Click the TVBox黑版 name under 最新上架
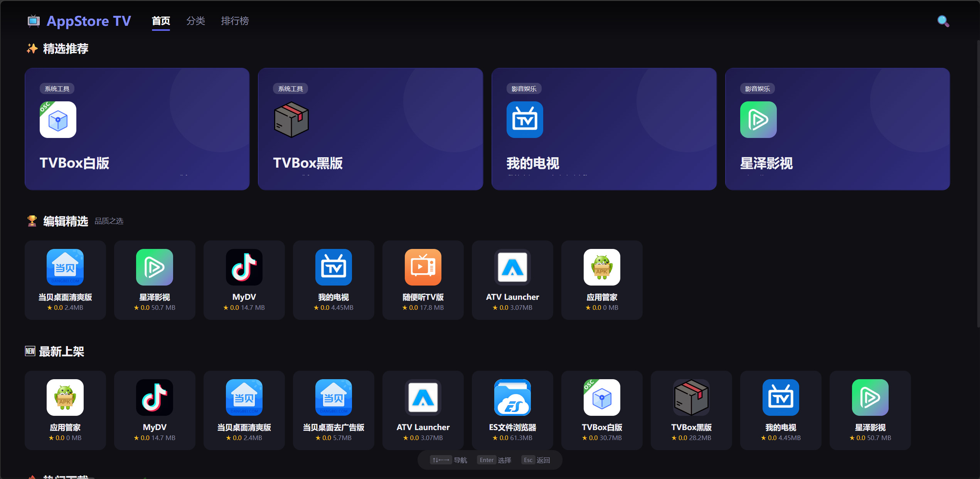This screenshot has width=980, height=479. (691, 427)
